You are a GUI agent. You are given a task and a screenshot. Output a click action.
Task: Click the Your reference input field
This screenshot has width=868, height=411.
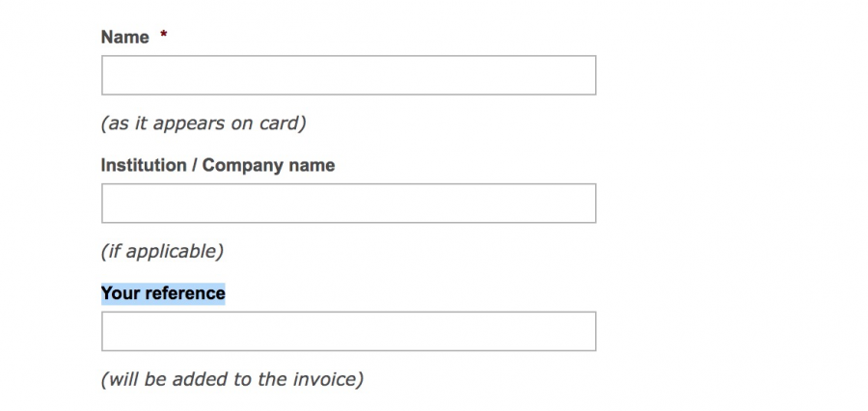[x=348, y=331]
